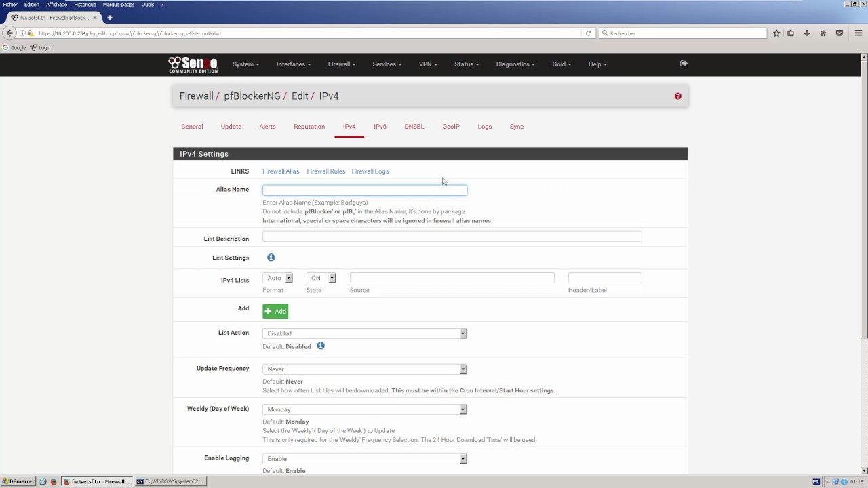The width and height of the screenshot is (868, 488).
Task: Open the IPv4 Lists Format dropdown
Action: tap(278, 278)
